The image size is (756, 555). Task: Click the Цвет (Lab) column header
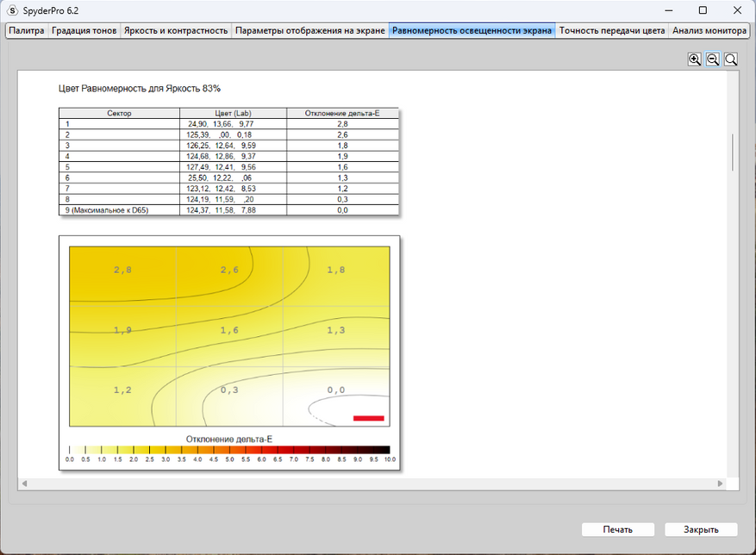click(x=233, y=113)
